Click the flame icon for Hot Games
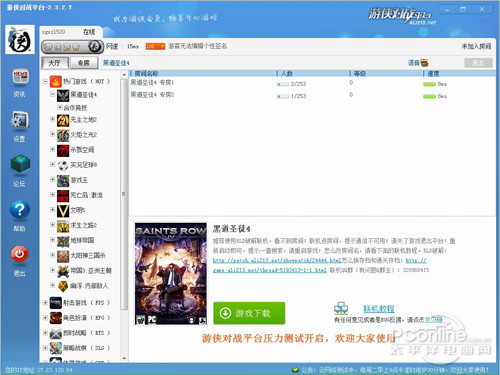500x375 pixels. coord(56,81)
